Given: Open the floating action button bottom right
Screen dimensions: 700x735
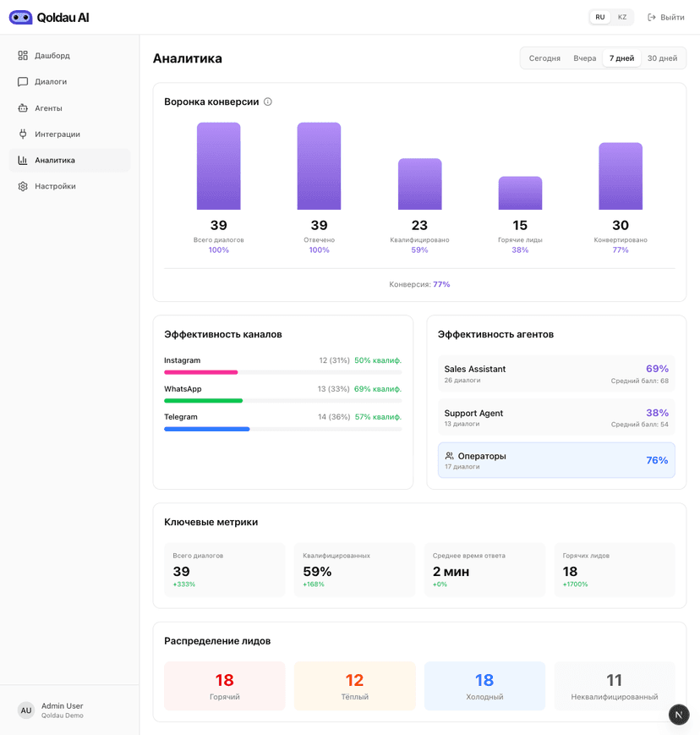Looking at the screenshot, I should click(679, 715).
